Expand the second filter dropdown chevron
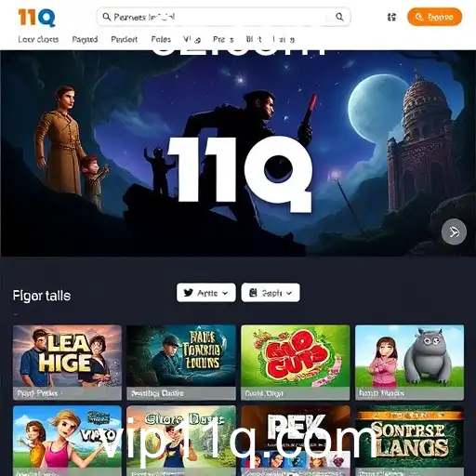The width and height of the screenshot is (476, 476). click(x=289, y=293)
